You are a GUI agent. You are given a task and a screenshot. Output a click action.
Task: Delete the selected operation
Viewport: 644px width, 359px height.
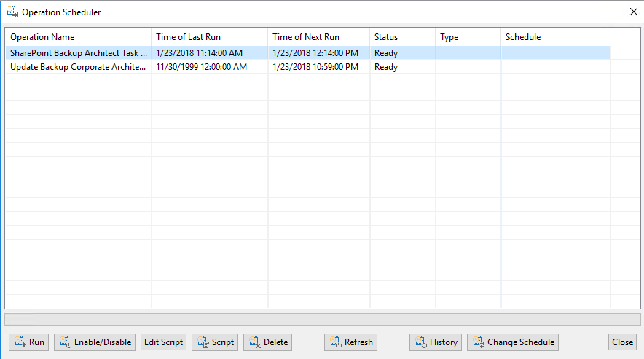pos(268,342)
